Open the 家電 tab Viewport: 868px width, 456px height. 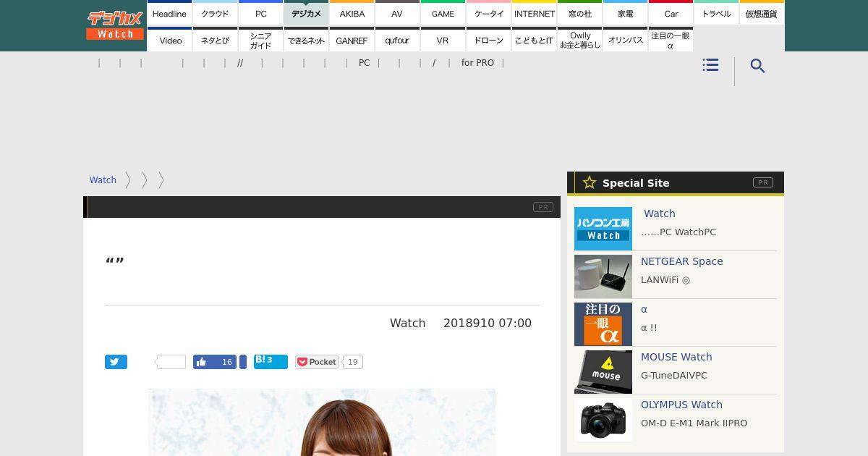coord(625,13)
